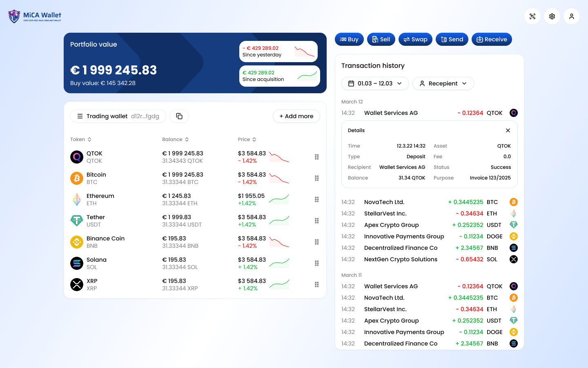Click the Bitcoin icon in the token list
The image size is (588, 368).
[x=77, y=178]
